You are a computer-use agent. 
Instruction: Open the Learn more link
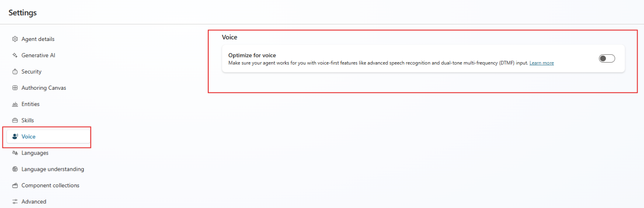(541, 63)
